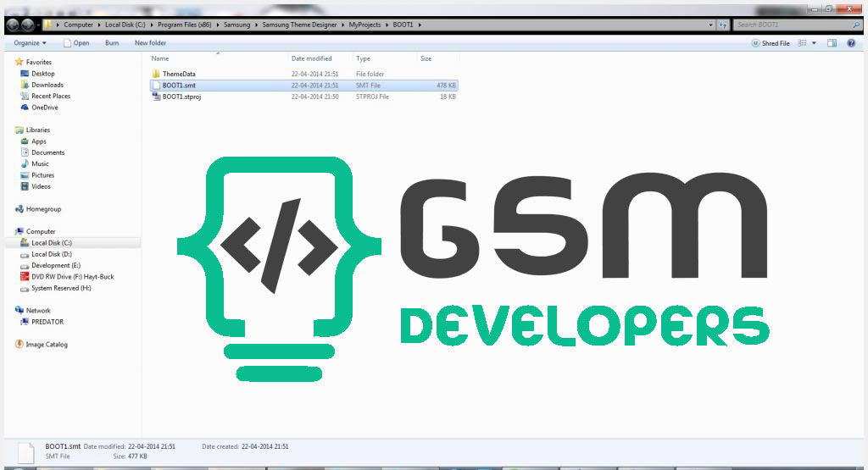The image size is (868, 470).
Task: Open Image Catalog in navigation pane
Action: pyautogui.click(x=47, y=345)
